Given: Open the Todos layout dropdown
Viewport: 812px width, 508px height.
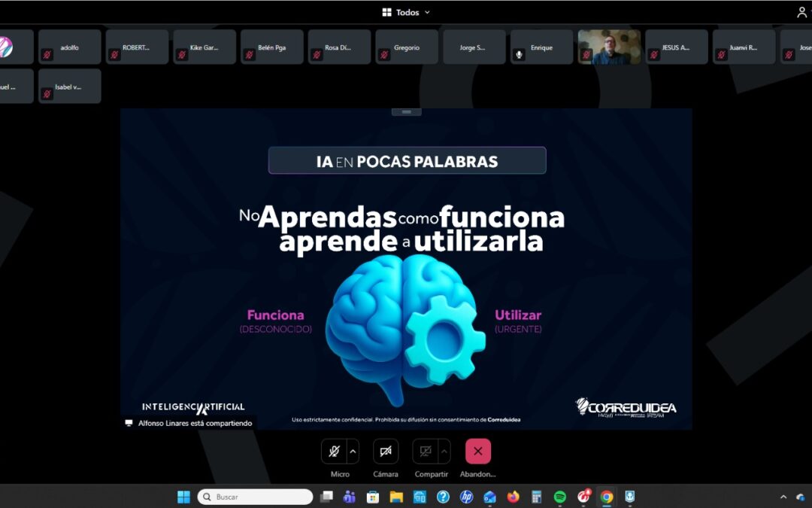Looking at the screenshot, I should pyautogui.click(x=407, y=12).
